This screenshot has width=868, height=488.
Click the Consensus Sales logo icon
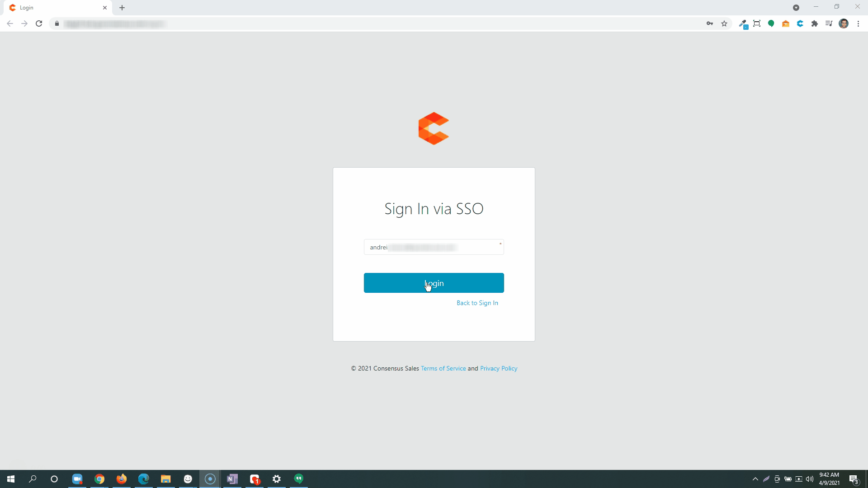[434, 128]
